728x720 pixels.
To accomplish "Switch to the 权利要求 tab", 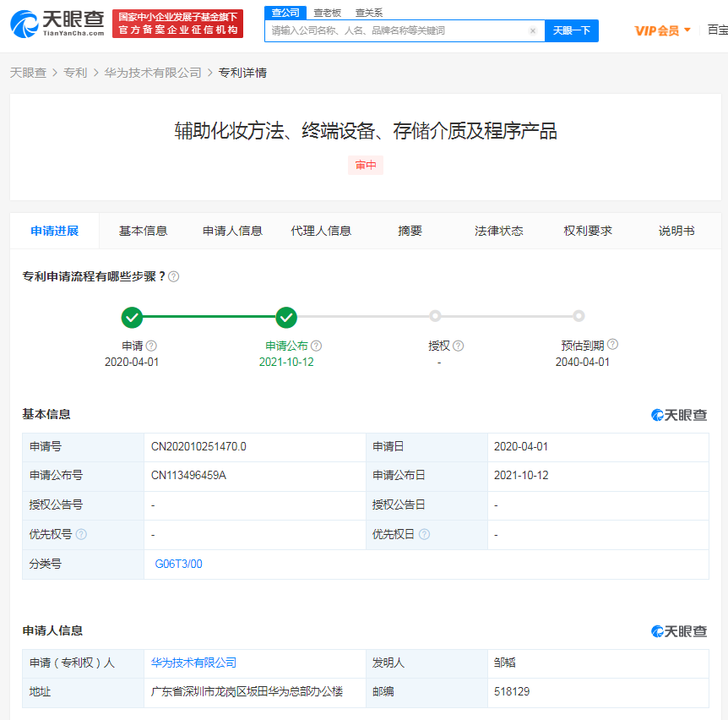I will pos(588,231).
